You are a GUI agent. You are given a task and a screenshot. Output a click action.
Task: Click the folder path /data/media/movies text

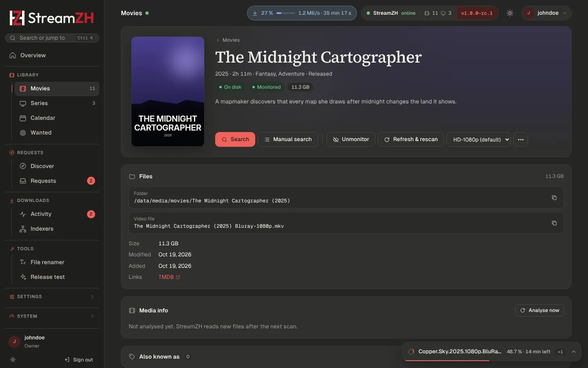click(x=212, y=201)
